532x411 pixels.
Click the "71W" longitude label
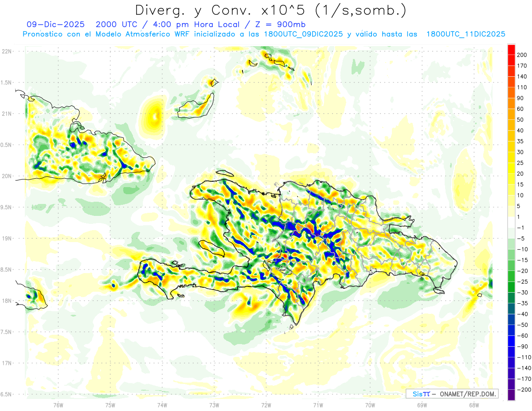point(318,405)
